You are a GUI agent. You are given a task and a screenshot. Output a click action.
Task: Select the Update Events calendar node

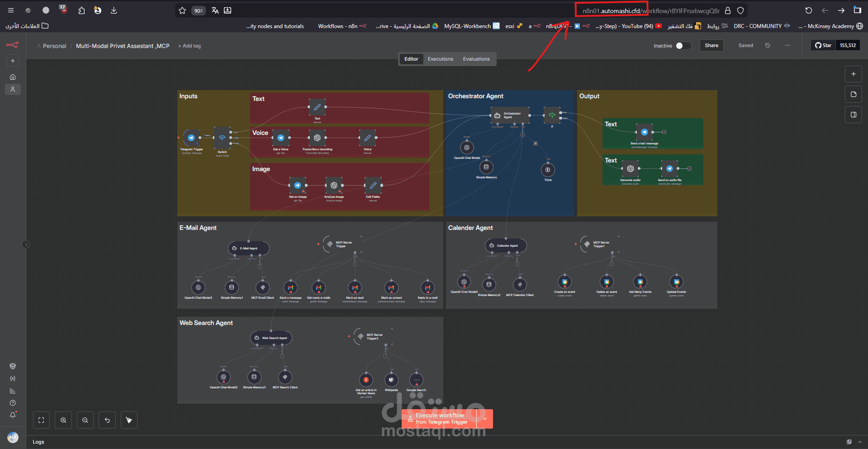click(676, 282)
